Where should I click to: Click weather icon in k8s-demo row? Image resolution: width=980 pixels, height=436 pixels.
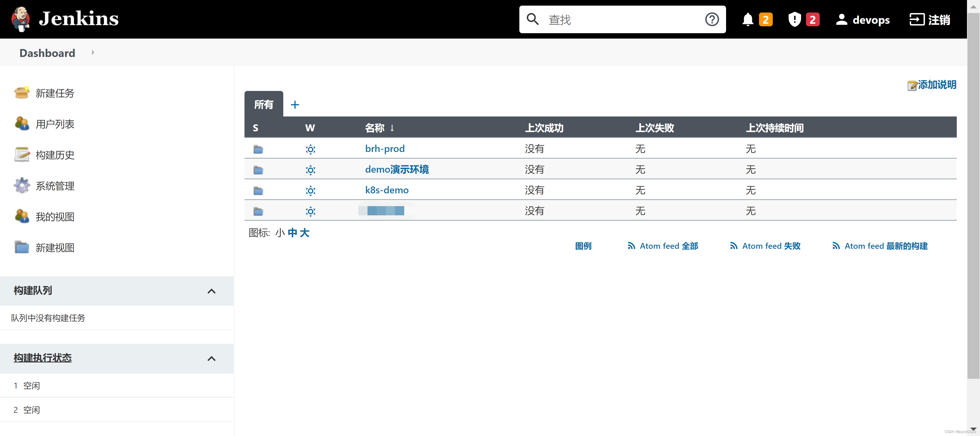310,190
